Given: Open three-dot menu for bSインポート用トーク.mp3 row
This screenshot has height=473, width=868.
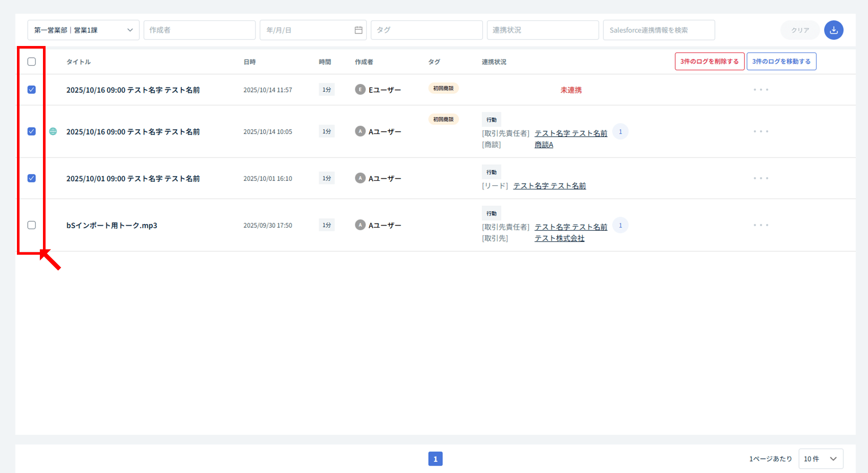Looking at the screenshot, I should click(760, 225).
